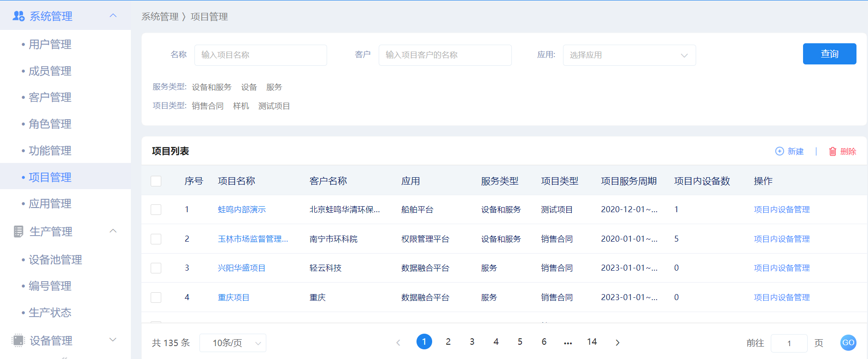The image size is (868, 359).
Task: Go to page 3
Action: (472, 342)
